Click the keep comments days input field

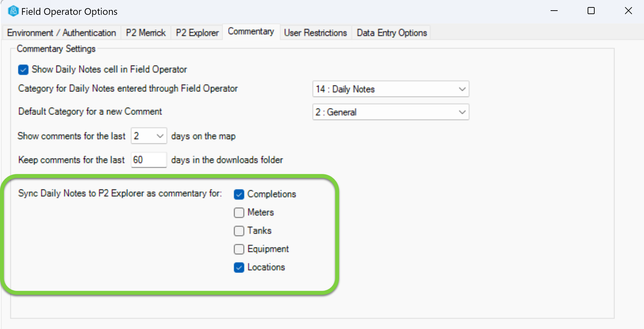[x=148, y=160]
